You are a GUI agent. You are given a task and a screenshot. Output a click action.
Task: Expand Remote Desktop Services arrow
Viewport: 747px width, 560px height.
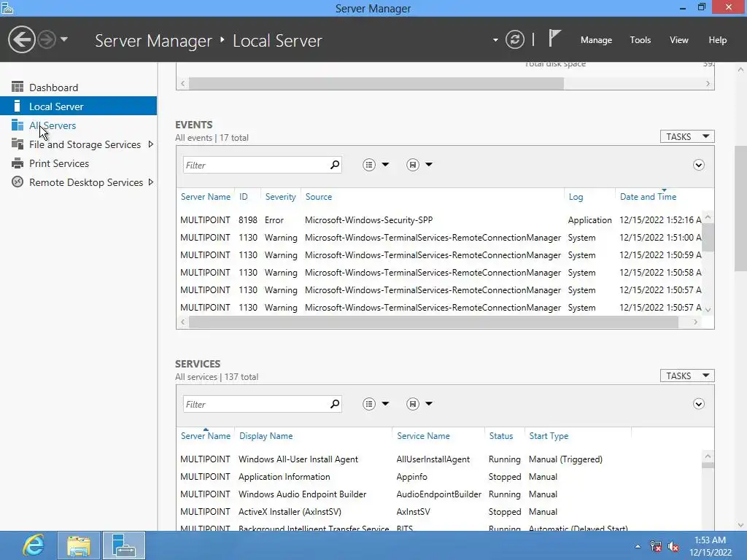coord(150,182)
